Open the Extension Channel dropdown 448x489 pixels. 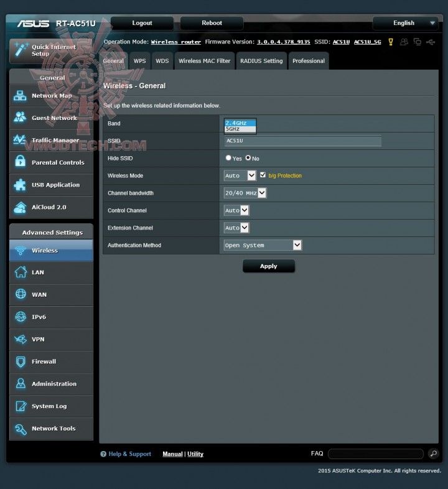tap(236, 228)
